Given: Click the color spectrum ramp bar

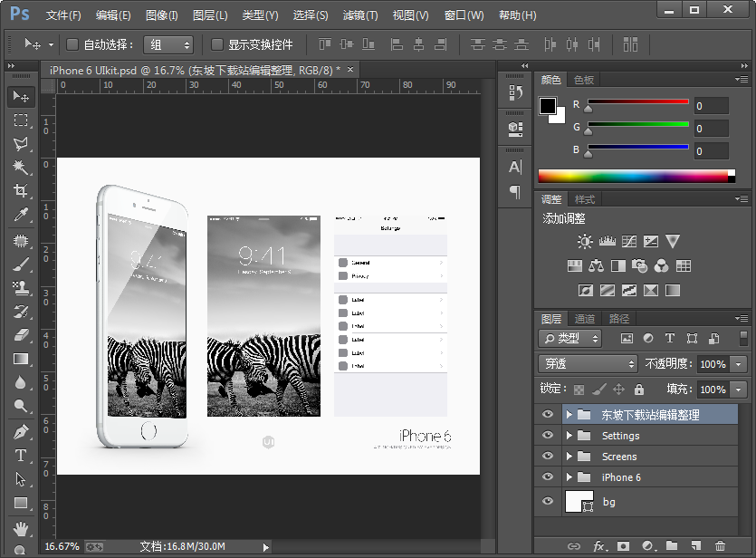Looking at the screenshot, I should coord(636,176).
